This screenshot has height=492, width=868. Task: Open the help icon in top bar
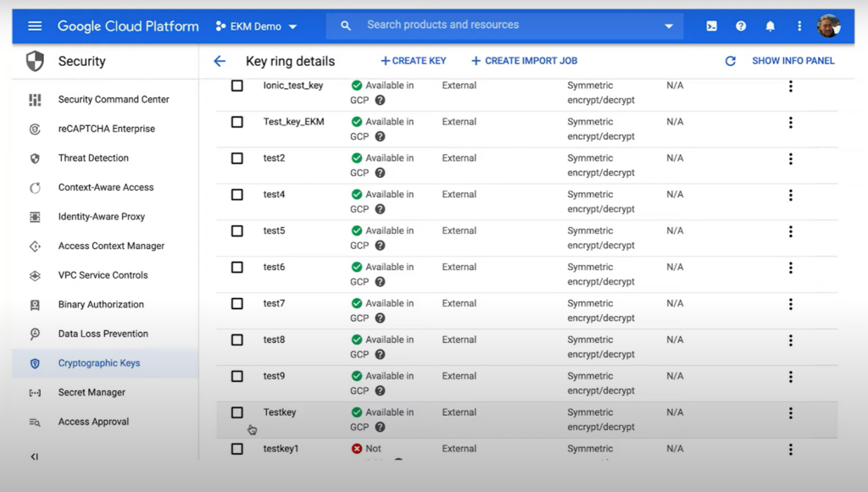click(x=740, y=25)
